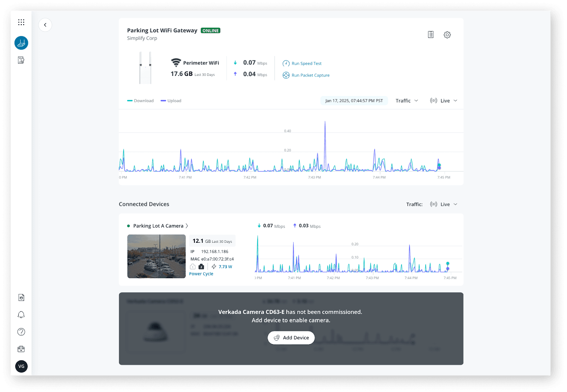Open the parking lot camera thumbnail

(156, 256)
